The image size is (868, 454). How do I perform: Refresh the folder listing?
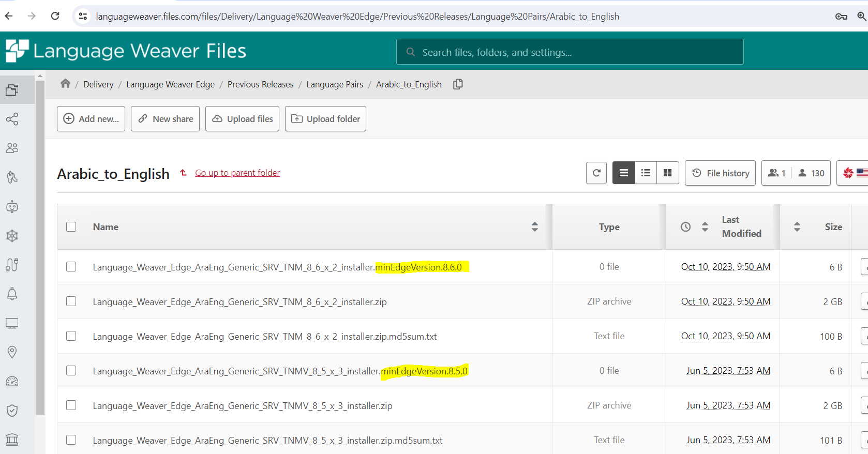[596, 173]
